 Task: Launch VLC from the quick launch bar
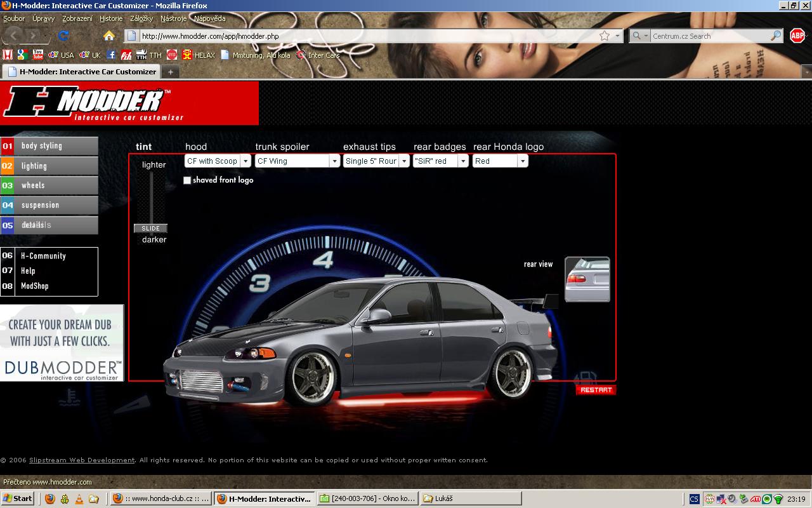click(79, 498)
